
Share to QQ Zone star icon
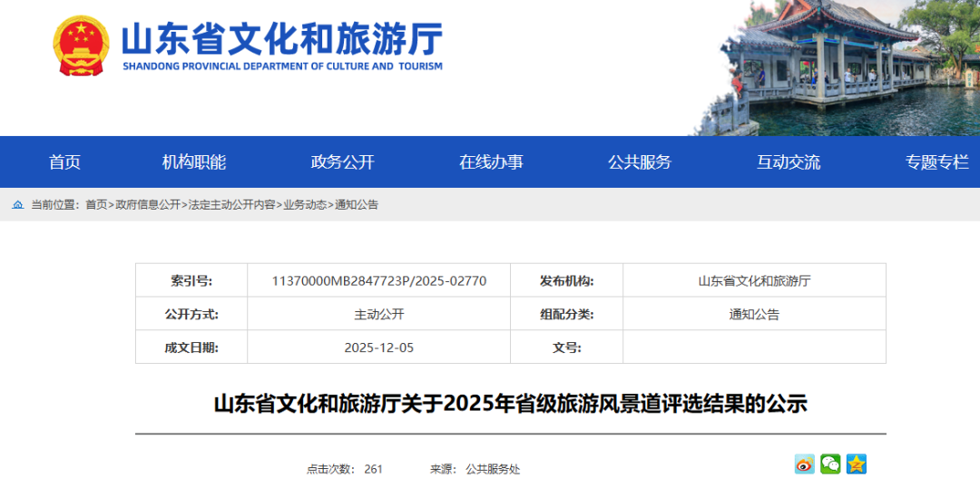coord(857,465)
